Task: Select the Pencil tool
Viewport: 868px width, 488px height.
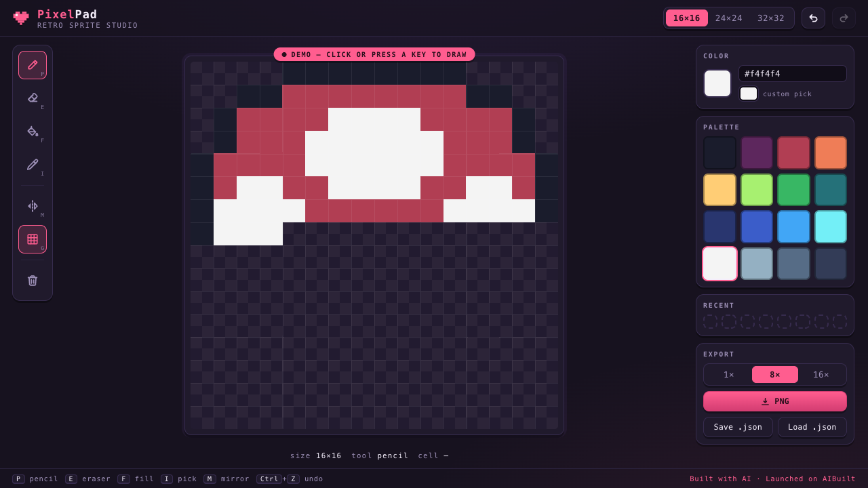Action: (33, 65)
